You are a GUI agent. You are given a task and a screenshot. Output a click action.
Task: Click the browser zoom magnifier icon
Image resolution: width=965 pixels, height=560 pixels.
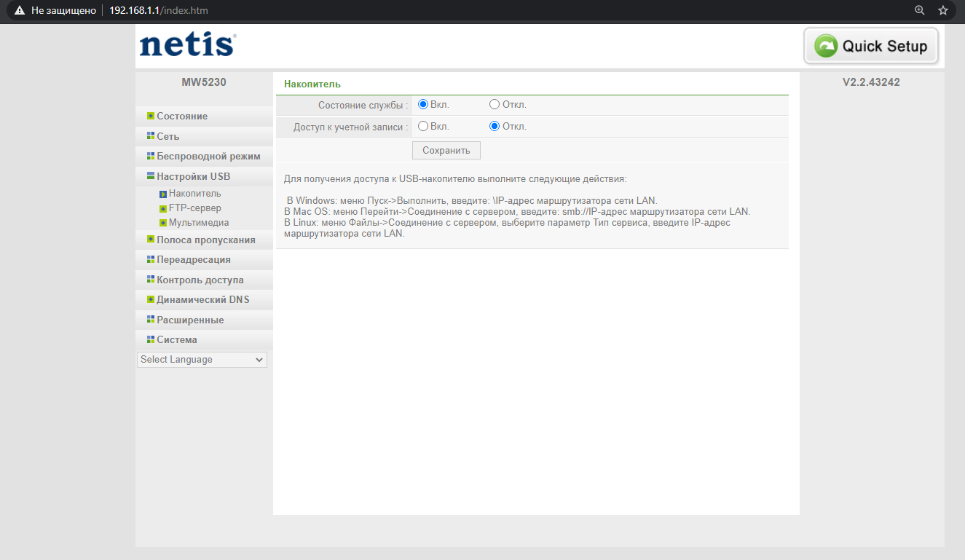pos(920,10)
